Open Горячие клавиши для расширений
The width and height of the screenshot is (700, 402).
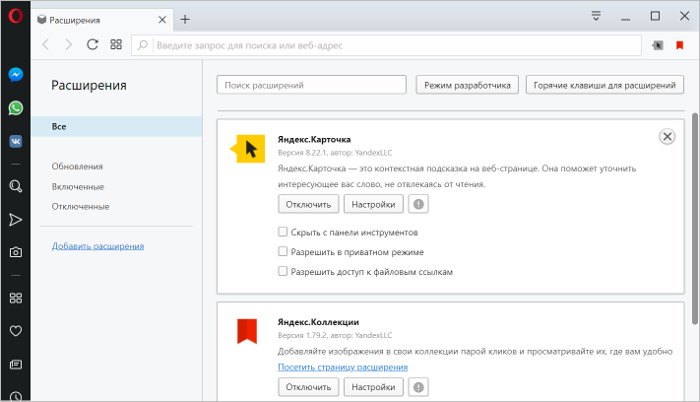604,85
